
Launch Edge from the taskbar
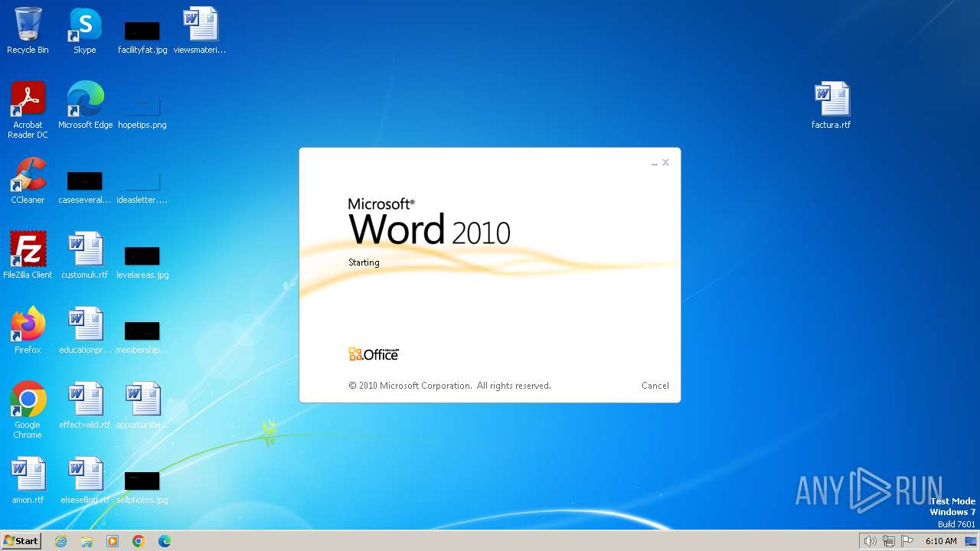pos(165,541)
